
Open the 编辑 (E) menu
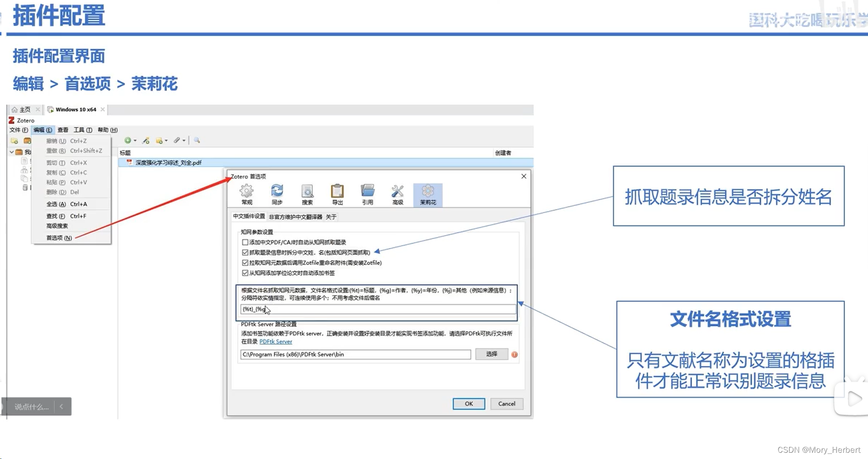point(43,130)
